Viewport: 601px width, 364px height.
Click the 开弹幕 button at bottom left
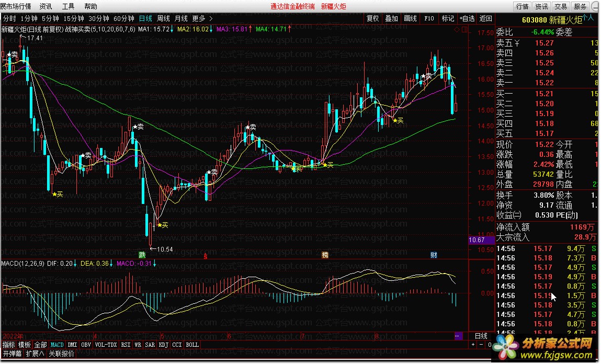point(12,354)
